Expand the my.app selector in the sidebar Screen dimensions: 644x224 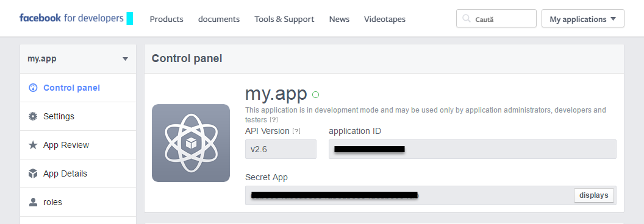click(x=78, y=58)
